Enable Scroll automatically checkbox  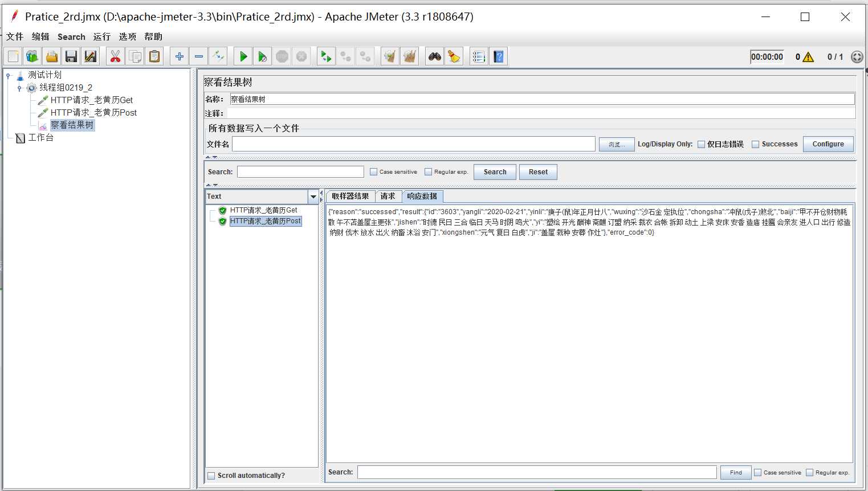(211, 476)
